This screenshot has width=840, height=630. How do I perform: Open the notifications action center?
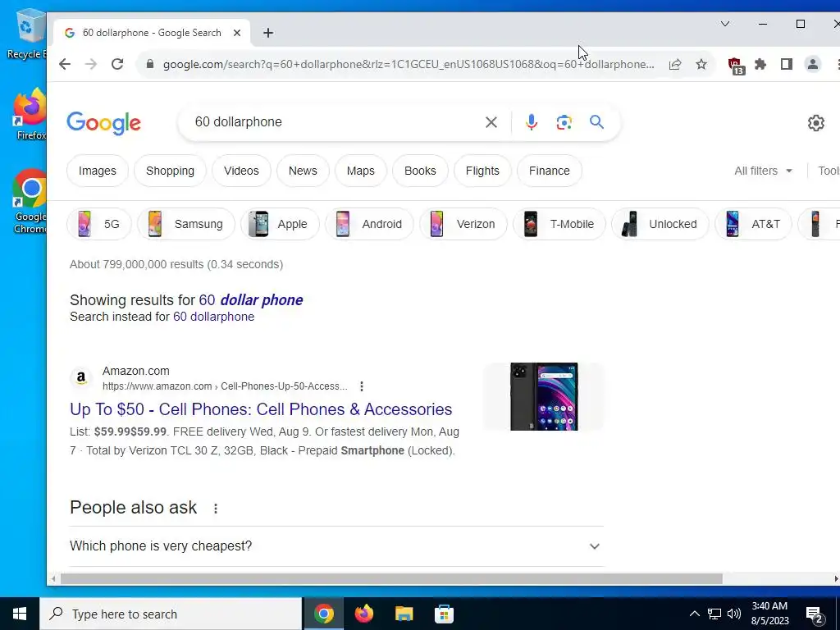[815, 615]
